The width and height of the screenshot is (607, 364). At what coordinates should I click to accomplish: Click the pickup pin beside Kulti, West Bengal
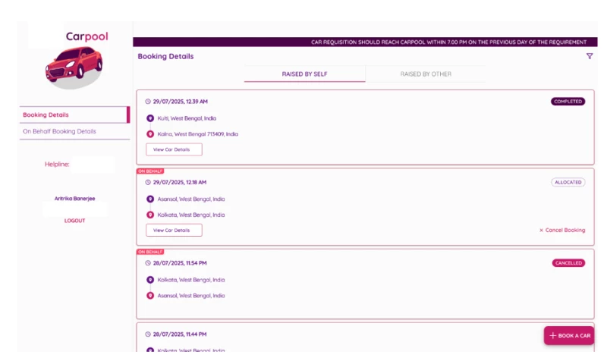150,118
